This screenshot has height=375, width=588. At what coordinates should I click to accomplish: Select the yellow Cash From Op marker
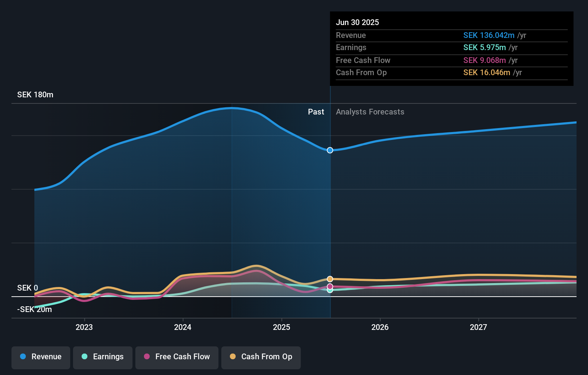(x=330, y=278)
